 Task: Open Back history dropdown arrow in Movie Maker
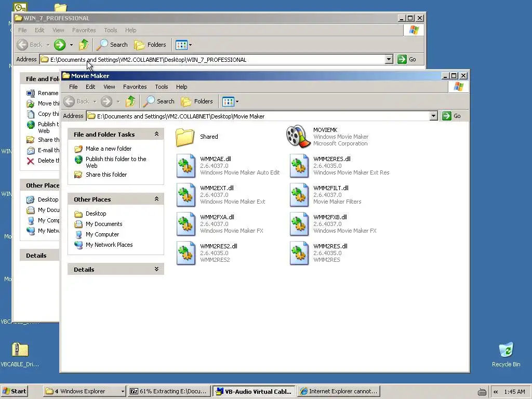[95, 101]
